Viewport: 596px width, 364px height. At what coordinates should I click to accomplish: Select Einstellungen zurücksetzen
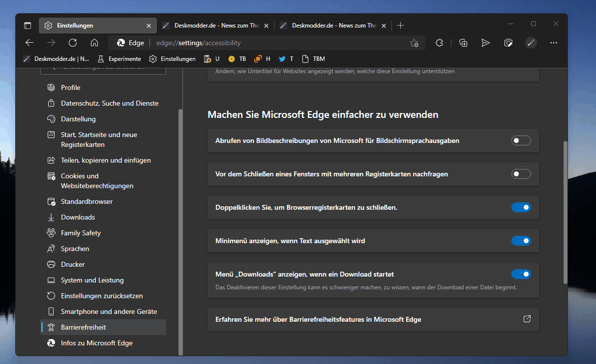(103, 296)
